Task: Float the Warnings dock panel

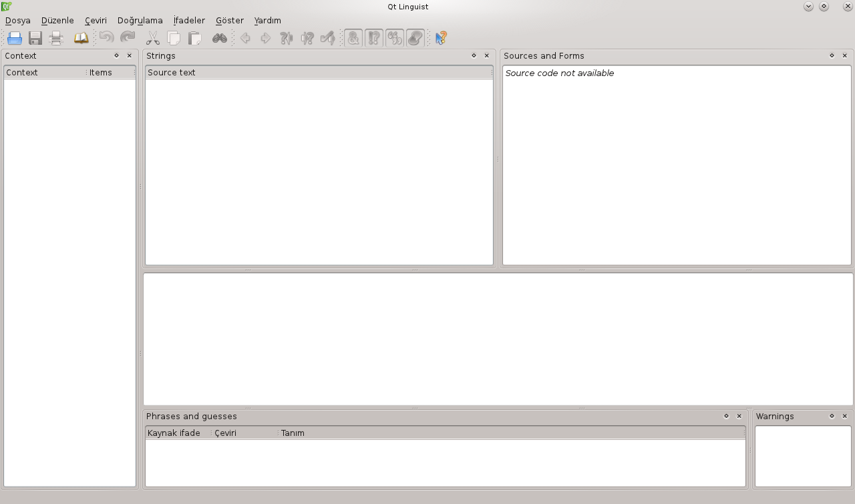Action: pos(832,416)
